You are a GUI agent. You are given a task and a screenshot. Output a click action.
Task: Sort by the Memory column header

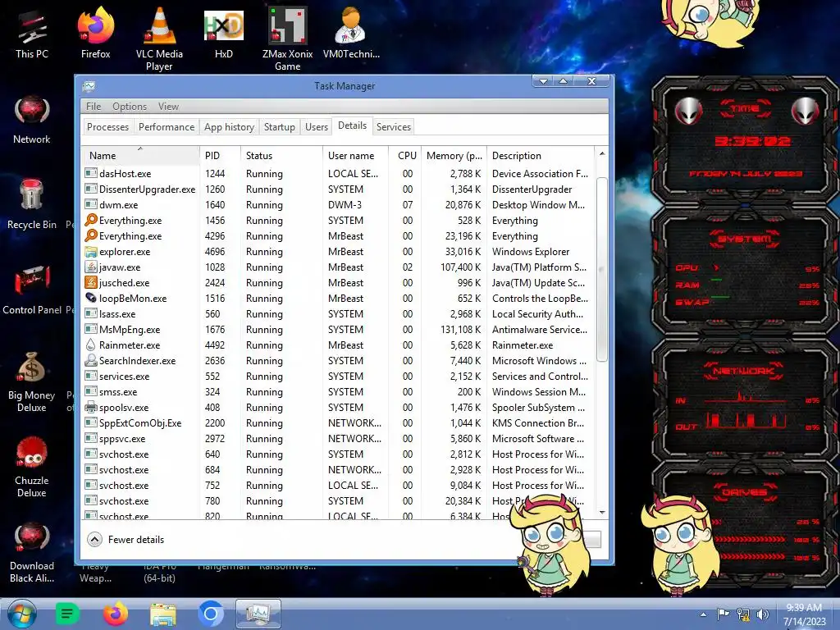coord(454,155)
